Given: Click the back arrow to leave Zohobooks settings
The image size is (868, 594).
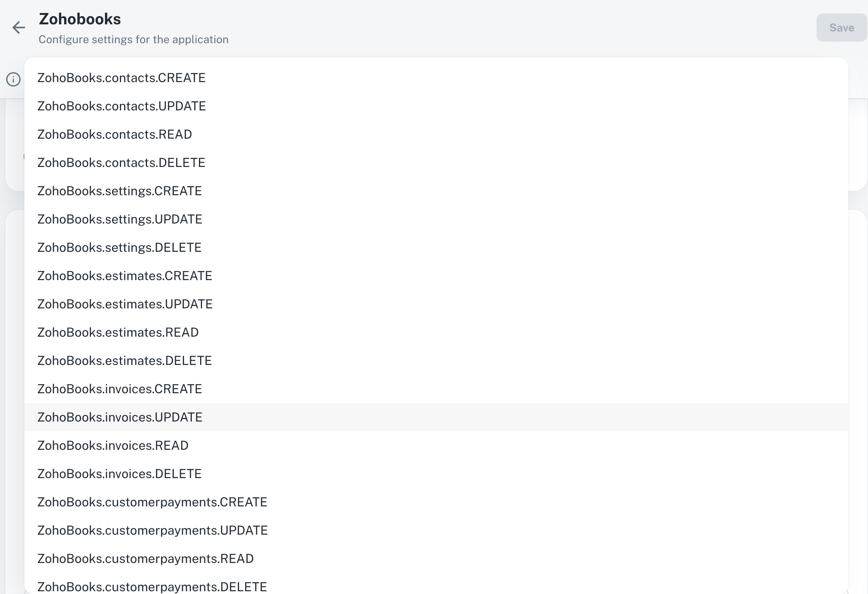Looking at the screenshot, I should pos(19,28).
